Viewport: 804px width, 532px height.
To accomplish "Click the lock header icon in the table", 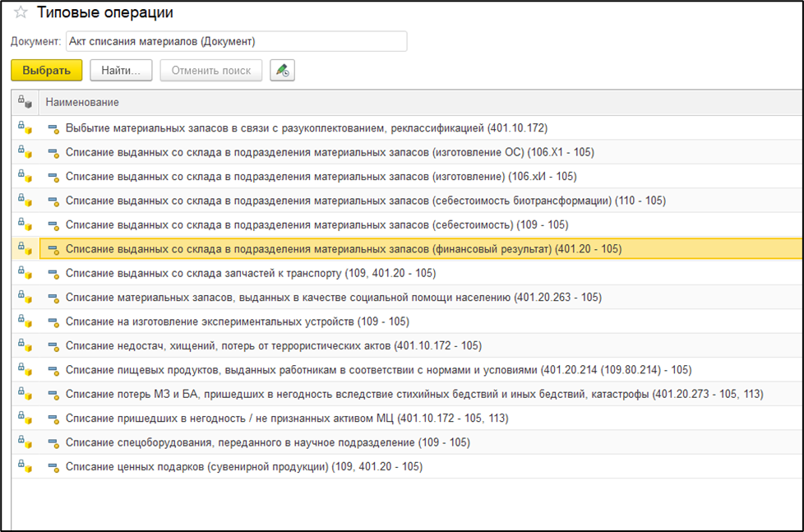I will (x=25, y=102).
